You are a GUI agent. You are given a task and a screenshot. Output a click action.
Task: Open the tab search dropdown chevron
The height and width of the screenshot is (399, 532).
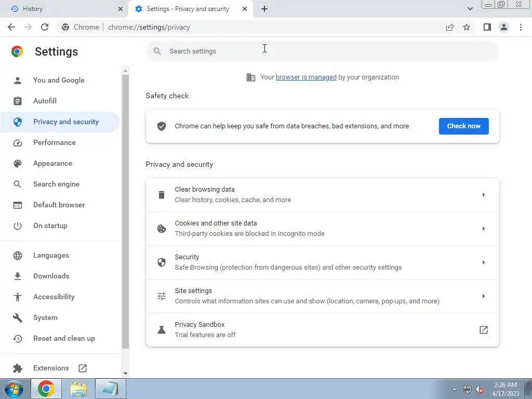470,9
